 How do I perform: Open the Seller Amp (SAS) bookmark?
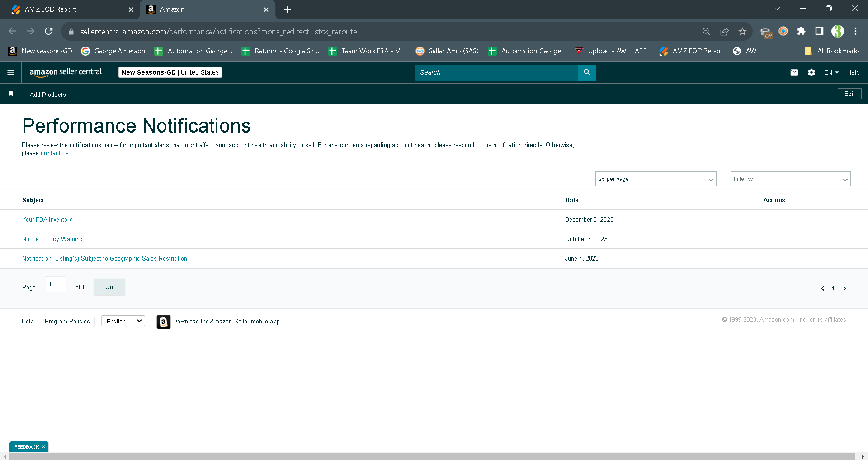point(447,51)
